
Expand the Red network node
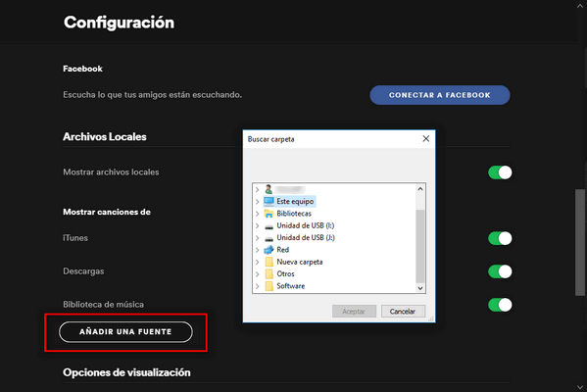257,250
